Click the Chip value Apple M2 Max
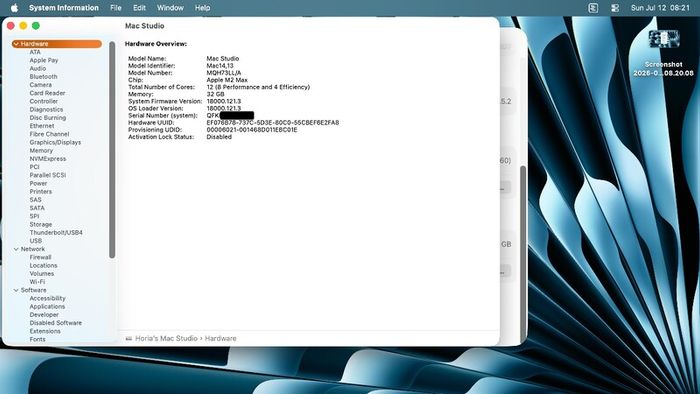 pos(227,80)
